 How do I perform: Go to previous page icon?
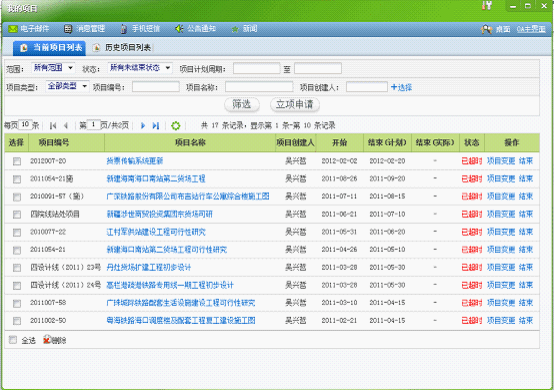tap(66, 125)
